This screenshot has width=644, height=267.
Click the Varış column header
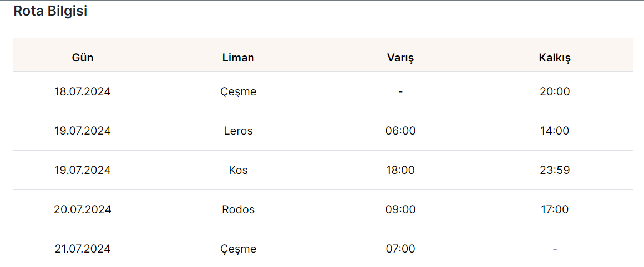(400, 58)
